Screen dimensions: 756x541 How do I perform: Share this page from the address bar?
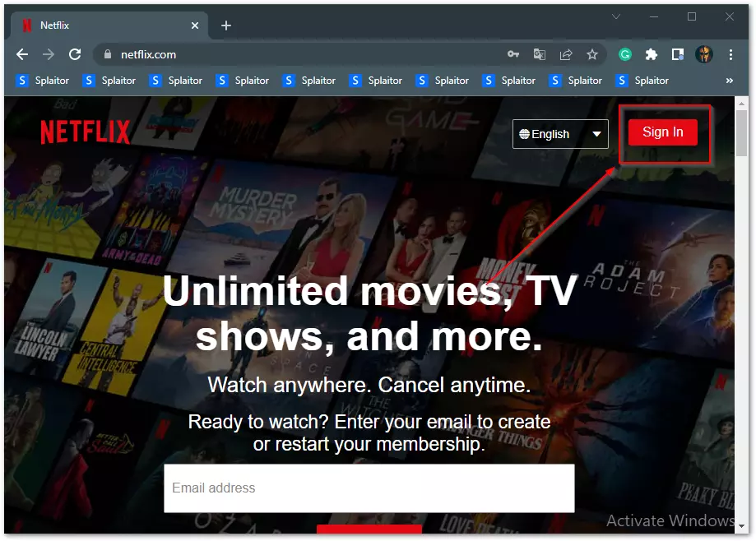point(566,54)
